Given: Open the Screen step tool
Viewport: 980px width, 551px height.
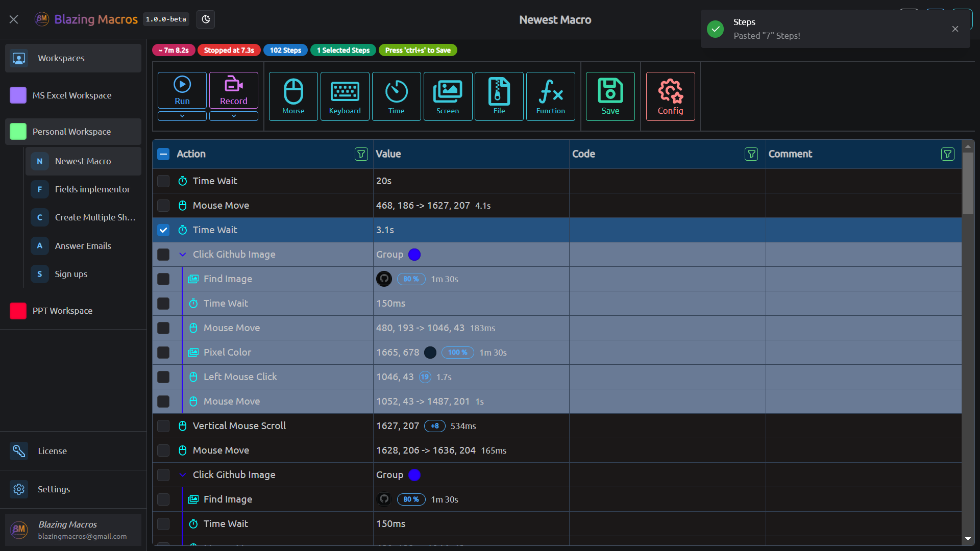Looking at the screenshot, I should point(448,96).
